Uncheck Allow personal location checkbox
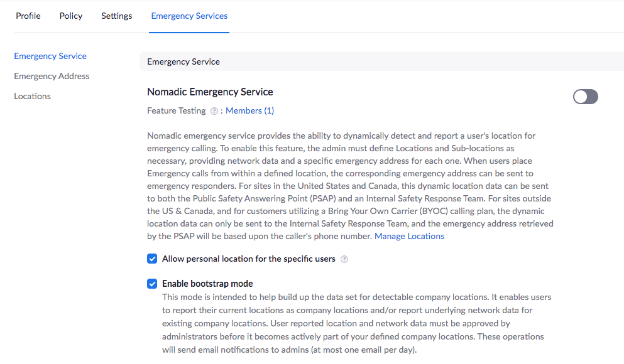The image size is (624, 364). (152, 259)
